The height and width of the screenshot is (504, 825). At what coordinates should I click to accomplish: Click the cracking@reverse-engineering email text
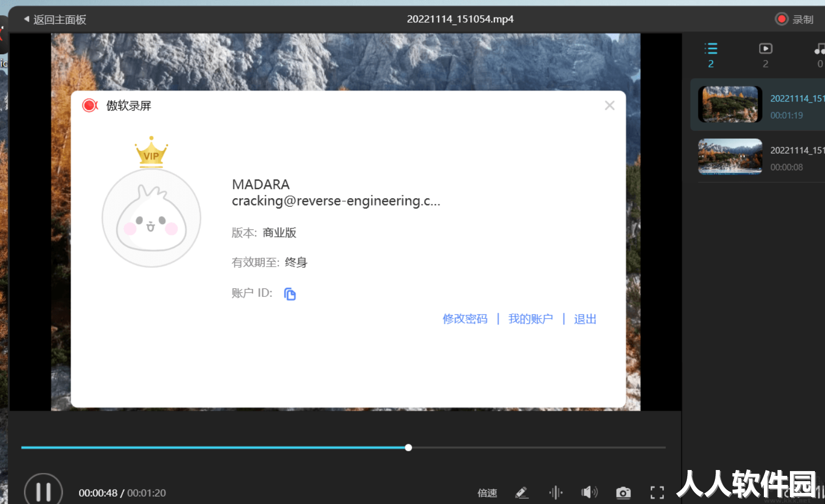[x=336, y=201]
